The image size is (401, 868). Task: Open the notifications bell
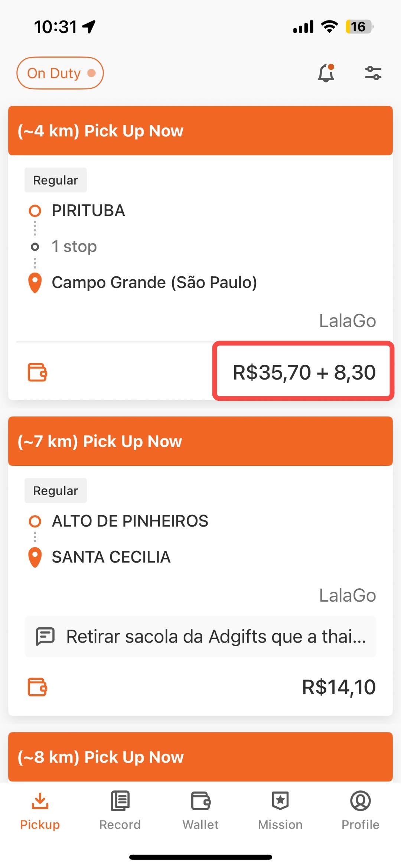click(x=326, y=73)
